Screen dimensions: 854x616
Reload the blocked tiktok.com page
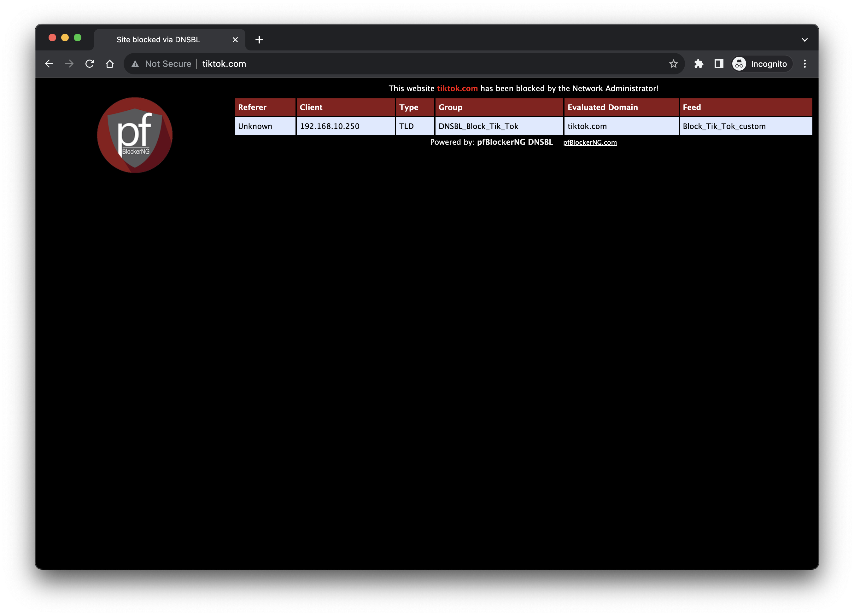[90, 64]
